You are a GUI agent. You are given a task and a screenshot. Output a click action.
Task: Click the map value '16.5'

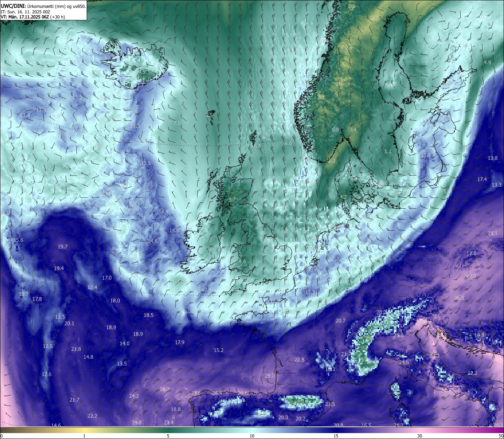click(x=366, y=425)
